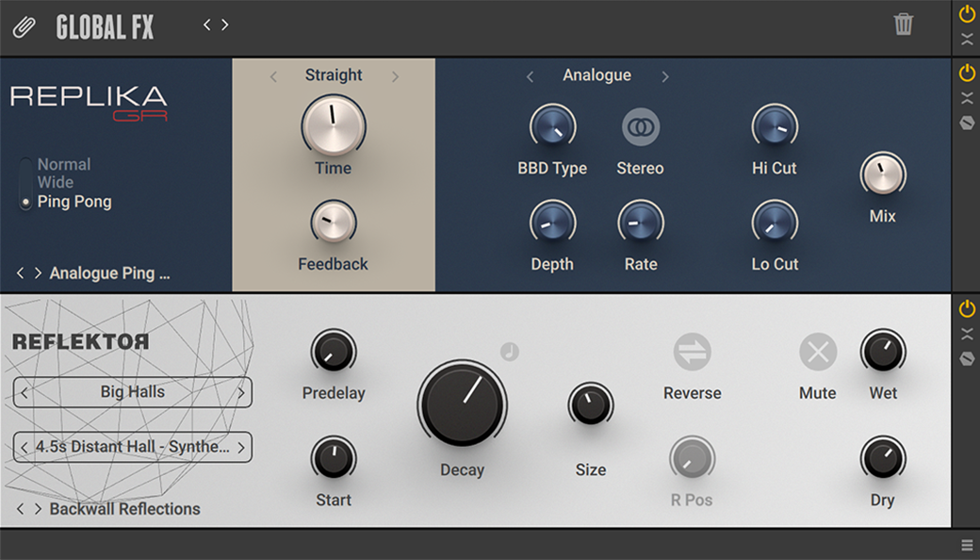Click the Reflektor Size knob

click(x=591, y=404)
